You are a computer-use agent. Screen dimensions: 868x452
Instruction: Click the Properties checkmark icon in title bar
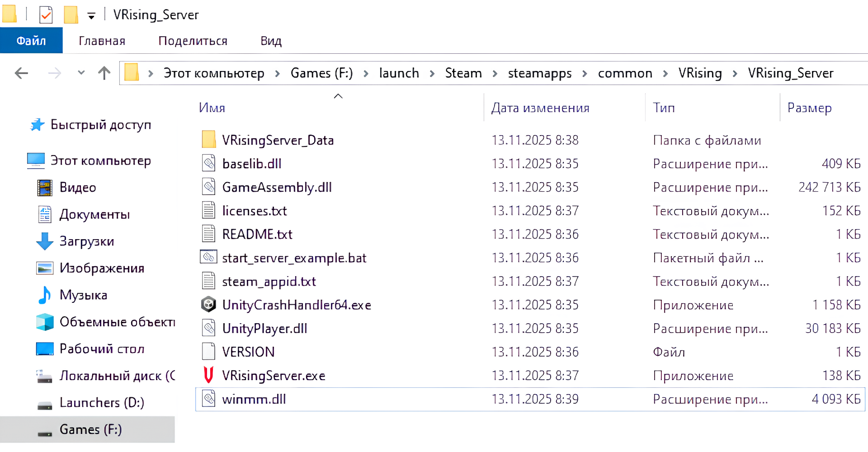[x=46, y=14]
